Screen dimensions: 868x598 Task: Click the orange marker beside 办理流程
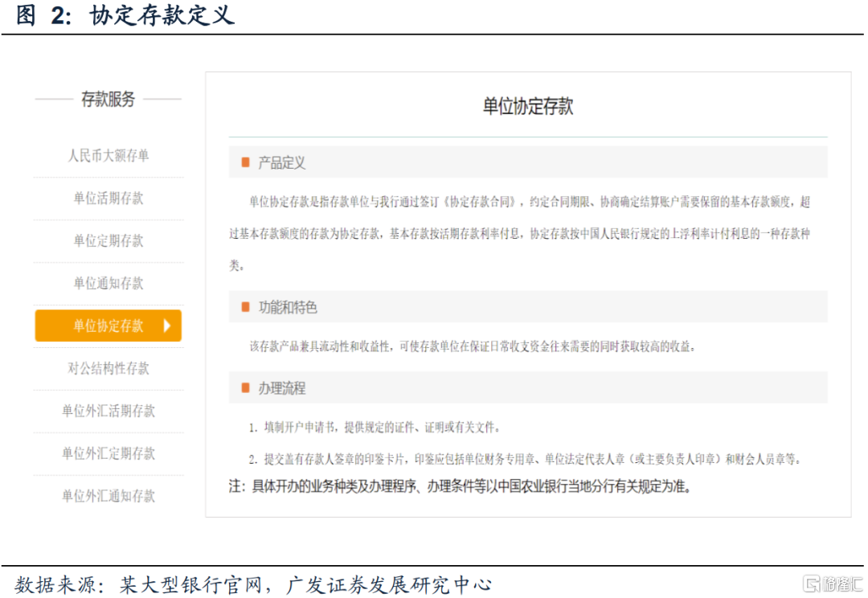[246, 388]
